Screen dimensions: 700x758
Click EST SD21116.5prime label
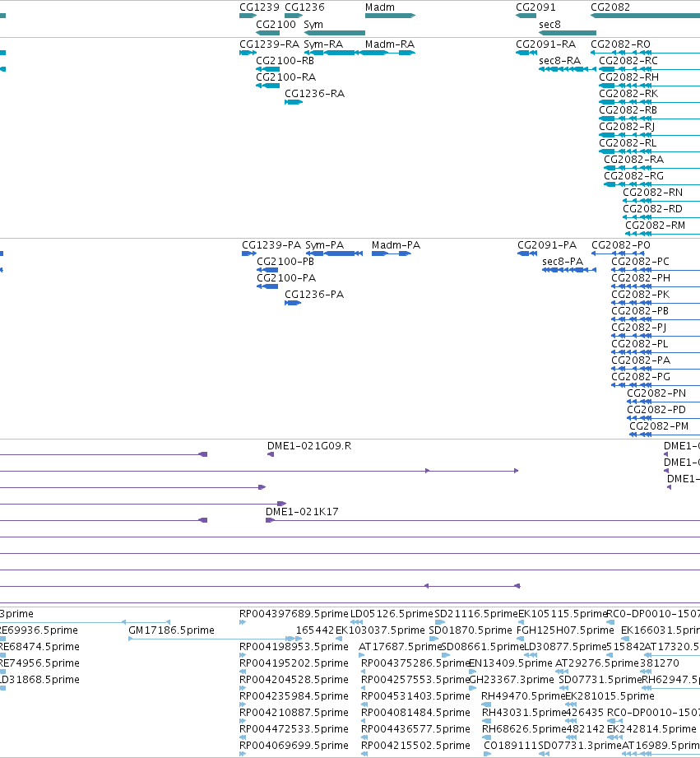point(476,614)
